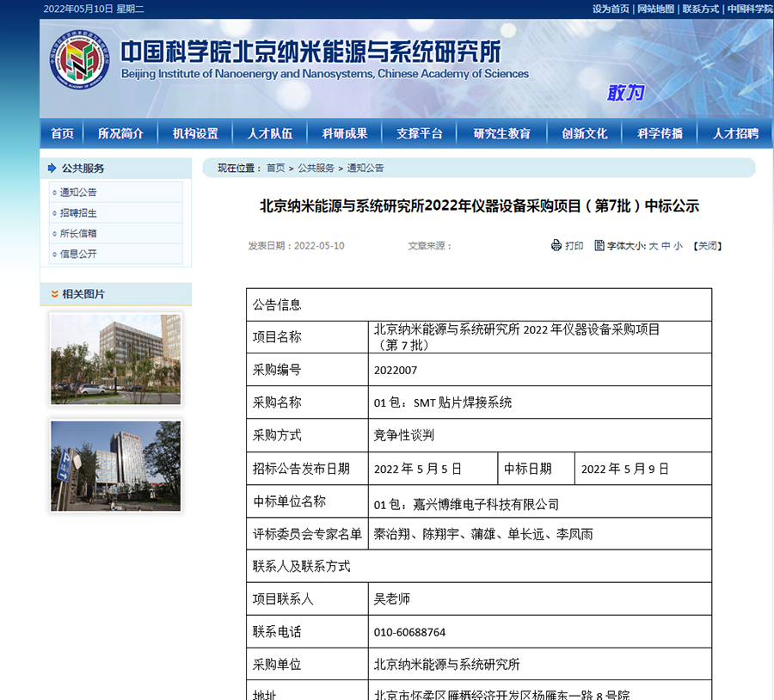Click the 竞争性谈判 cell
Image resolution: width=774 pixels, height=700 pixels.
539,435
